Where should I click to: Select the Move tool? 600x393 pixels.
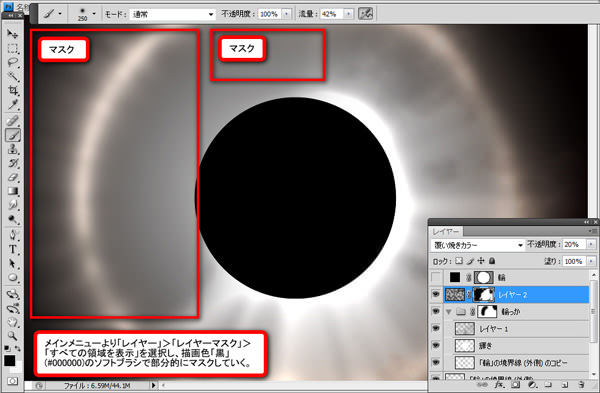13,34
